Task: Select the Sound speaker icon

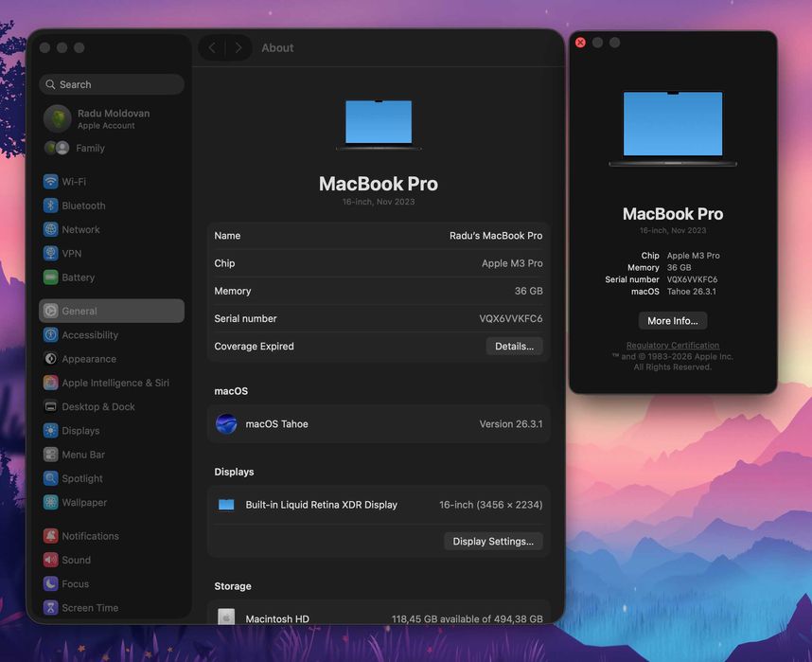Action: [x=50, y=560]
